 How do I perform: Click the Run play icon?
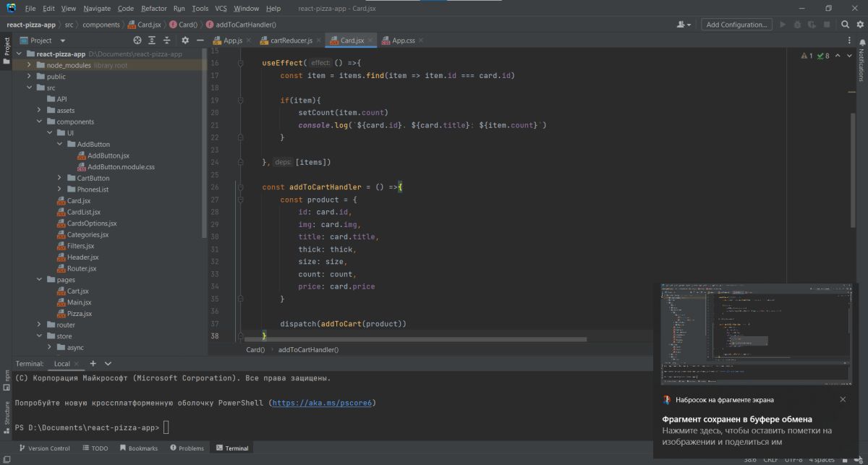click(782, 25)
